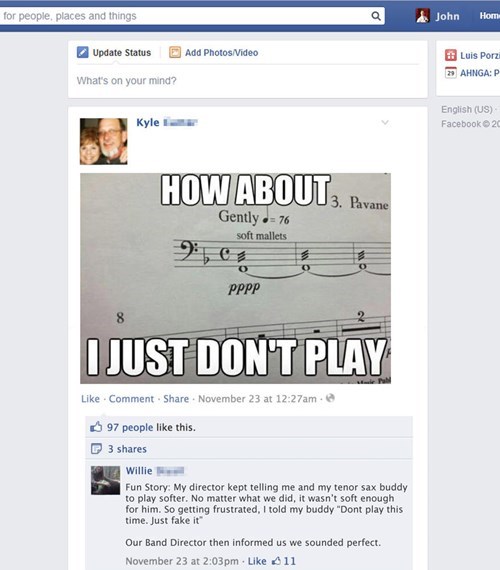
Task: Like Willie's comment
Action: click(x=257, y=561)
